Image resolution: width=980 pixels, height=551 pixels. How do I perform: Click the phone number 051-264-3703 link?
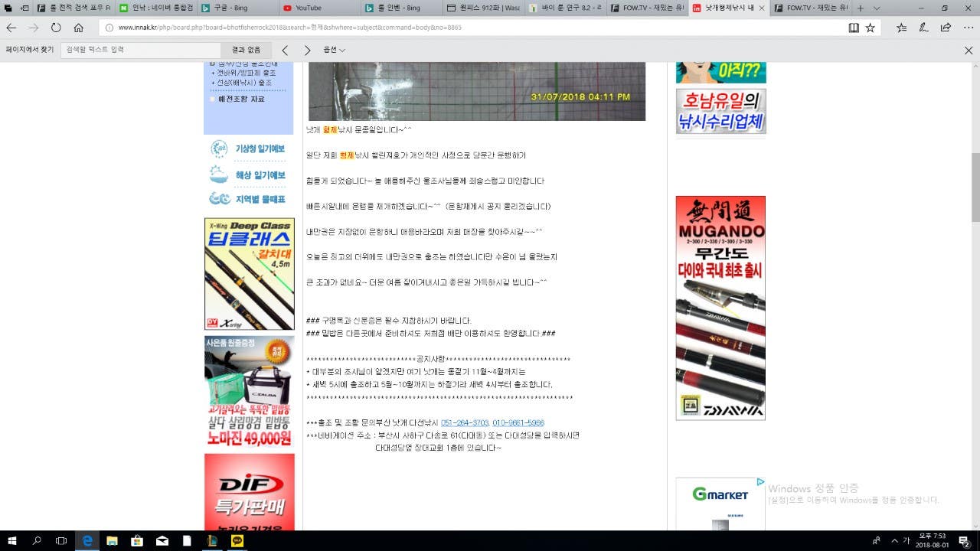point(464,423)
